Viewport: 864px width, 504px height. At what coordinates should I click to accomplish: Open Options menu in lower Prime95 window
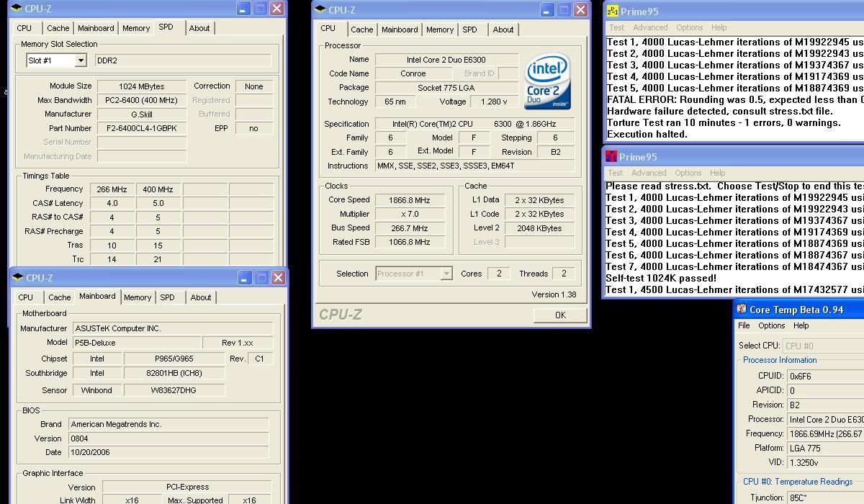tap(688, 173)
